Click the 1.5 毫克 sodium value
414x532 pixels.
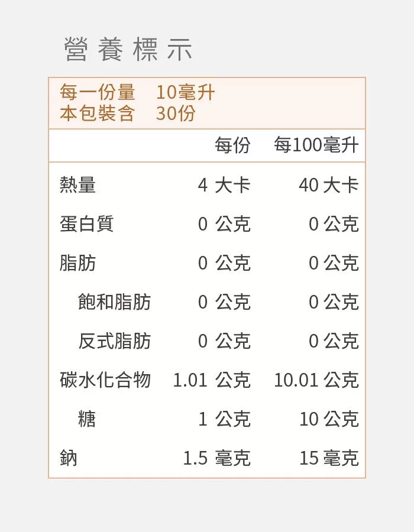(216, 458)
